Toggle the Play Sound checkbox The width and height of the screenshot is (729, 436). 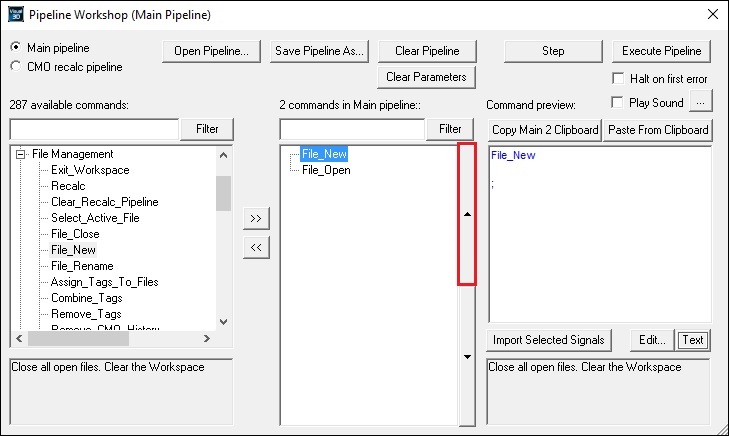[x=617, y=102]
